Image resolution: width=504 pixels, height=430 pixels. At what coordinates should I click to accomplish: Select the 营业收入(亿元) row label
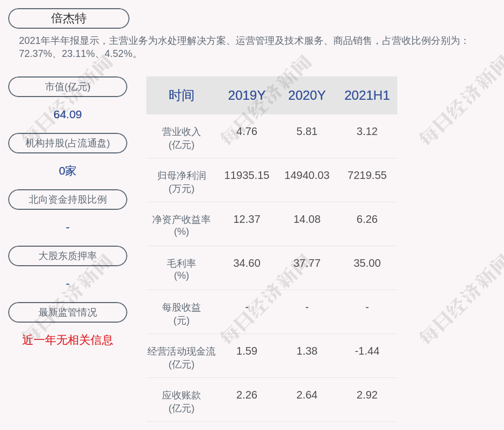[x=182, y=138]
